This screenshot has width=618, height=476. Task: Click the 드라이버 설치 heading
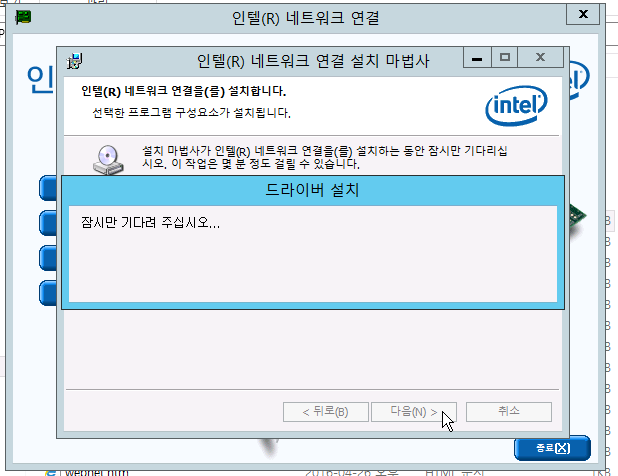coord(312,190)
